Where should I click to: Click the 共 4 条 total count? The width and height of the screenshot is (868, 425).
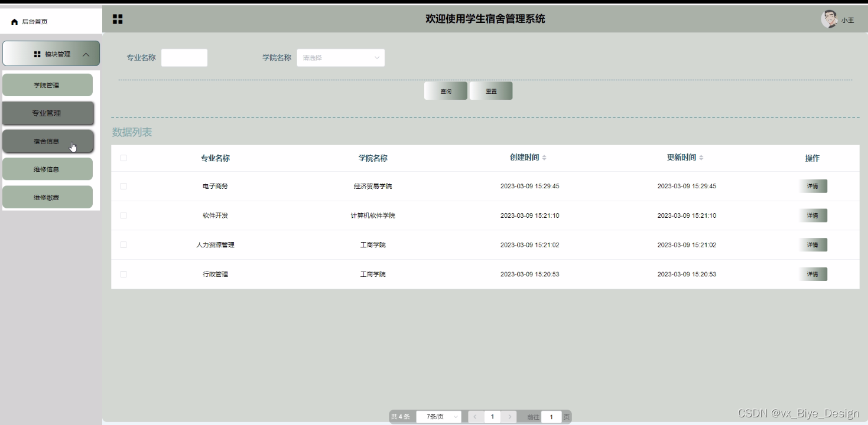400,417
